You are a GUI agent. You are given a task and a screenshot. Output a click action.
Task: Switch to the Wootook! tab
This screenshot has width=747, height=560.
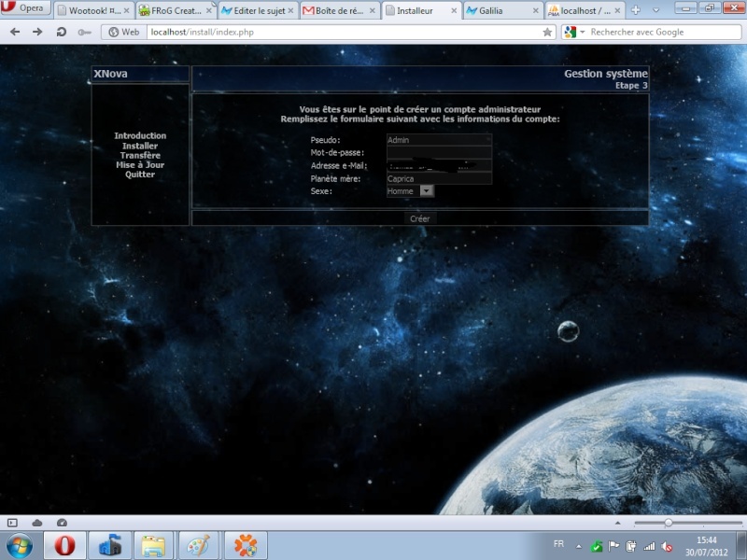point(94,10)
